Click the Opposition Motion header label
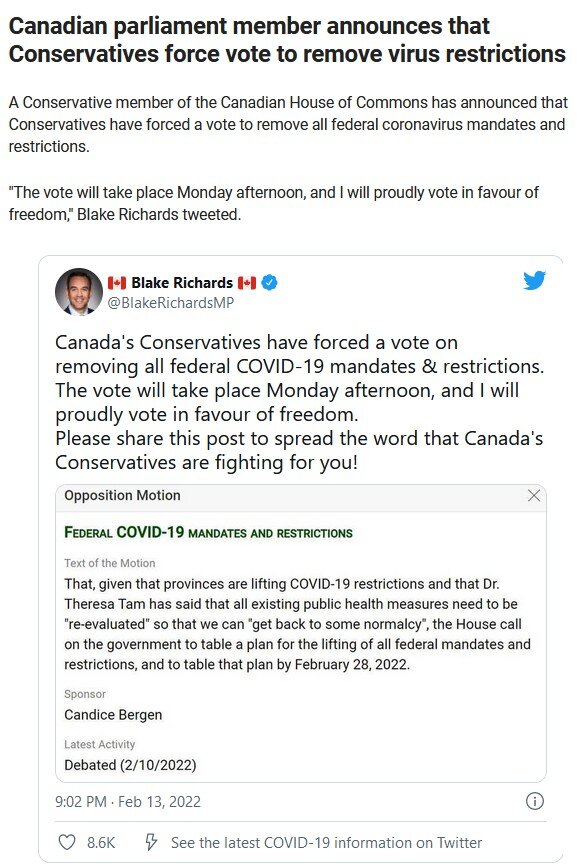 (122, 495)
